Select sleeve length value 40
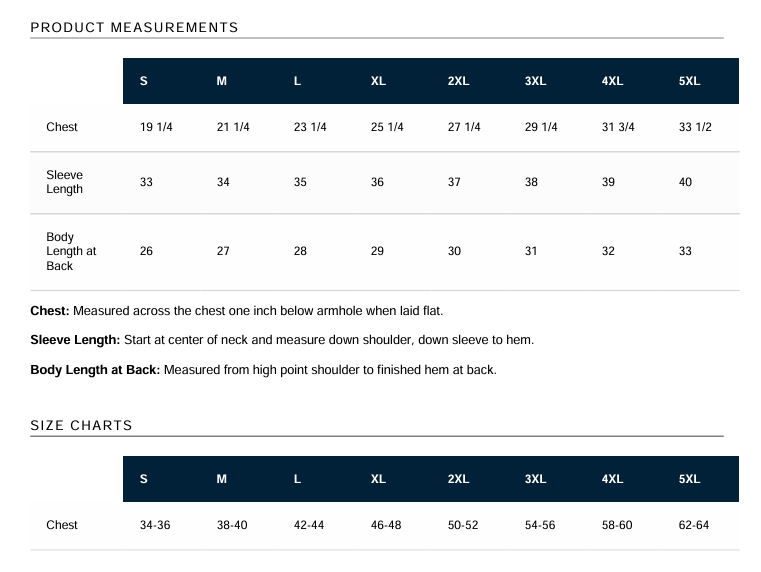 point(685,182)
